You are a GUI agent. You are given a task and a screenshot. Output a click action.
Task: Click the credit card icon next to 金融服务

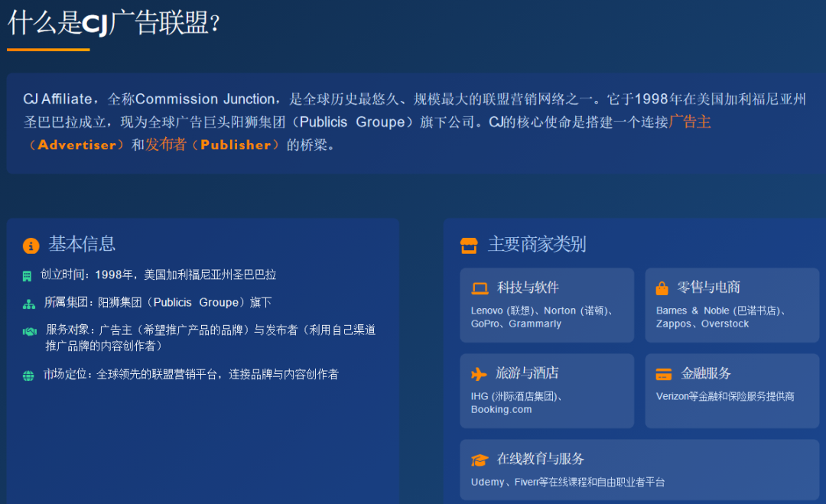coord(662,373)
